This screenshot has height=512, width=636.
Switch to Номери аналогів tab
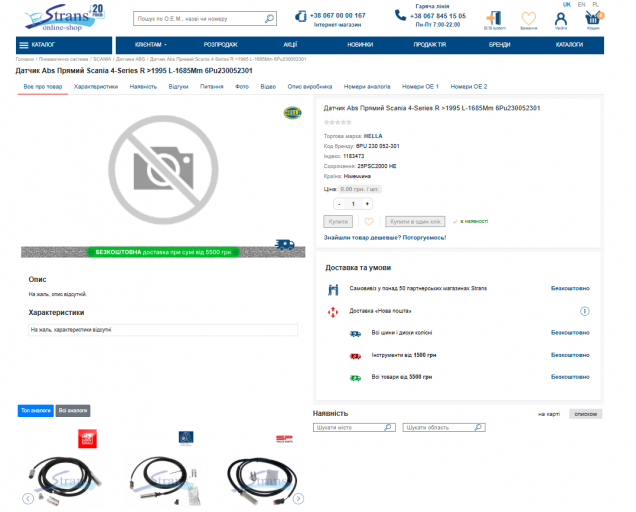coord(367,87)
